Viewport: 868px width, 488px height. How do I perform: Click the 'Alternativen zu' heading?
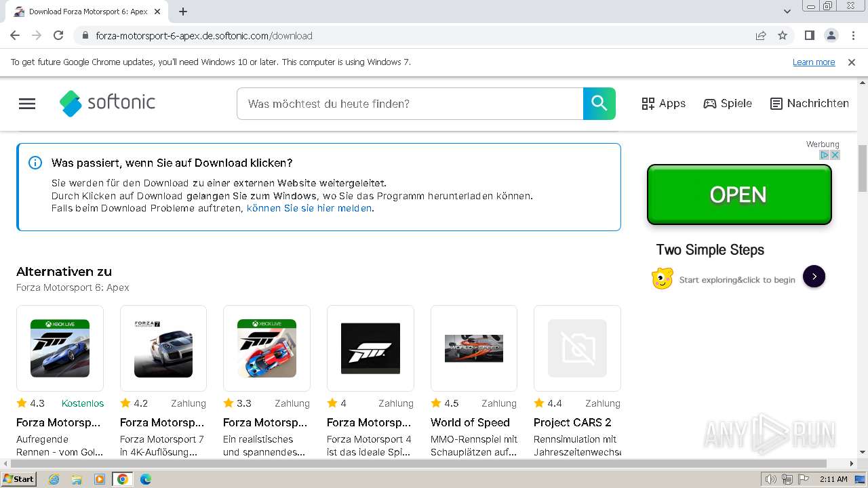click(x=64, y=272)
